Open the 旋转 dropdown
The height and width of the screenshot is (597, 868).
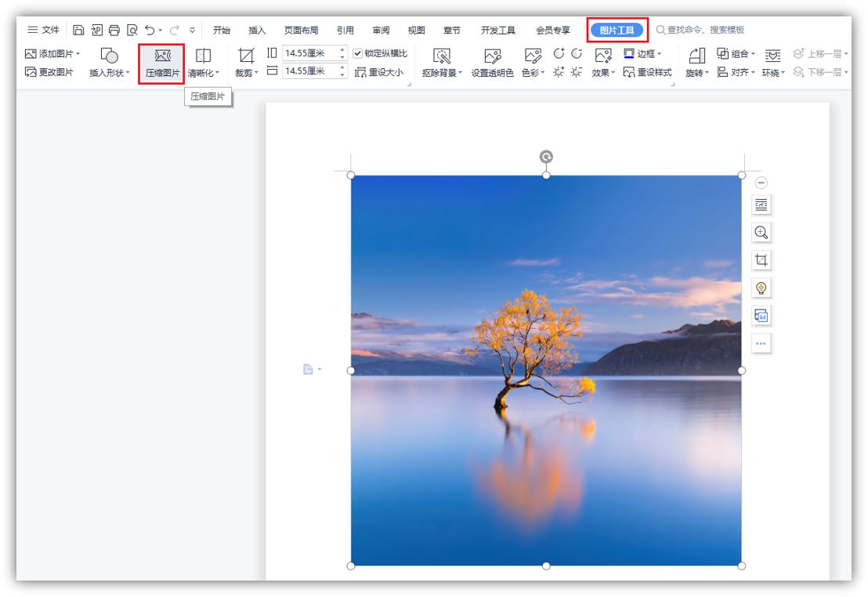pos(697,62)
